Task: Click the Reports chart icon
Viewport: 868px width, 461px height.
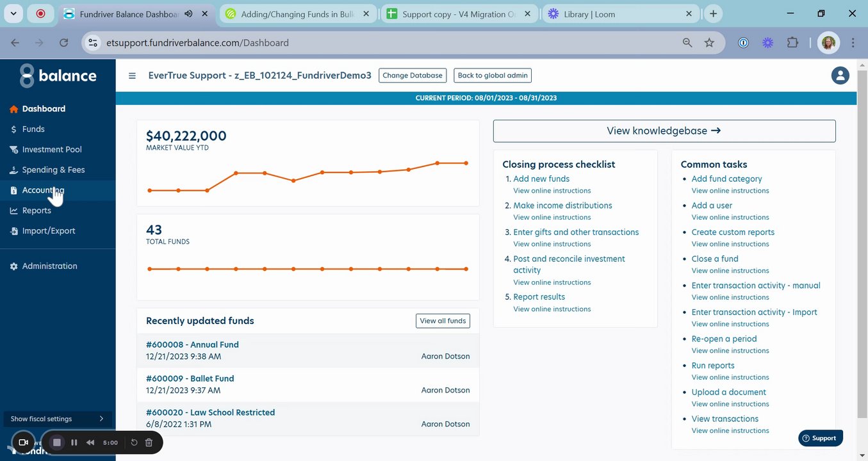Action: click(x=13, y=211)
